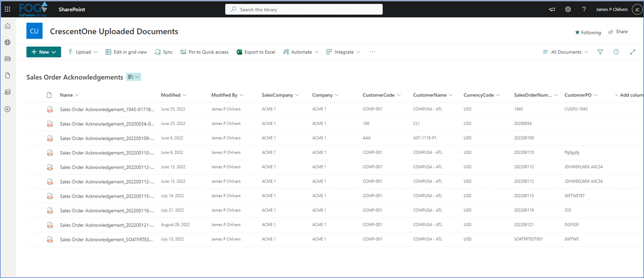The image size is (644, 278).
Task: Open the Settings gear icon
Action: pyautogui.click(x=568, y=9)
